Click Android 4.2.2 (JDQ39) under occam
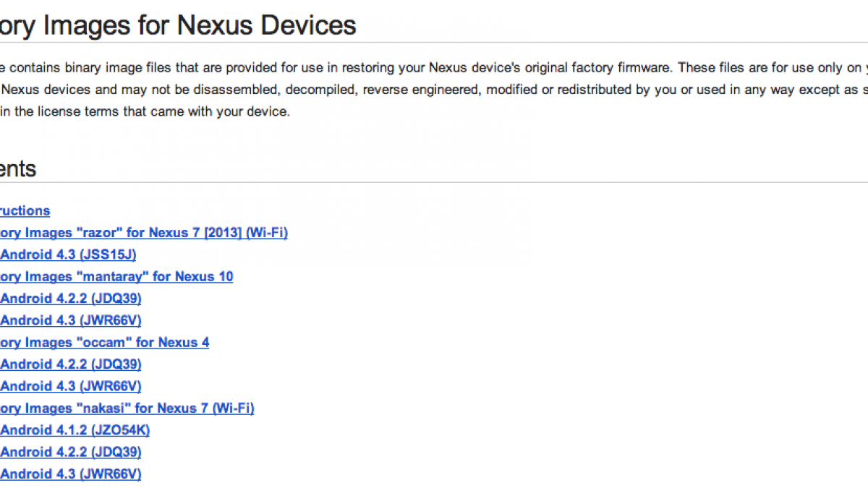868x488 pixels. (x=71, y=364)
